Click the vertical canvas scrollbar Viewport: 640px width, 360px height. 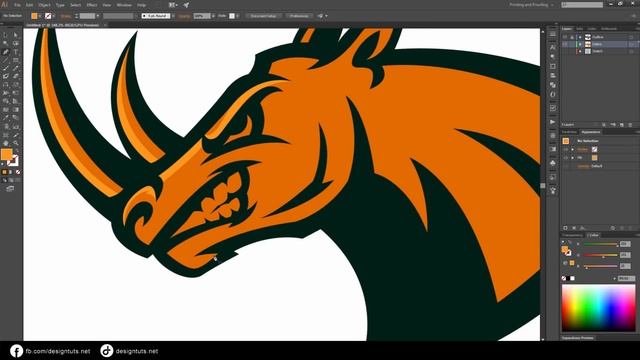click(x=542, y=185)
